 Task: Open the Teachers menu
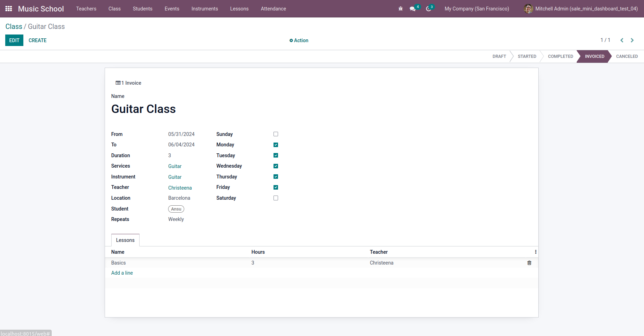[x=86, y=9]
